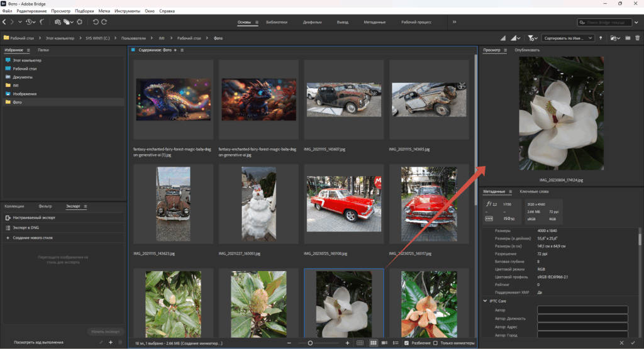Viewport: 644px width, 349px height.
Task: Increase thumbnail size with plus button
Action: click(347, 343)
